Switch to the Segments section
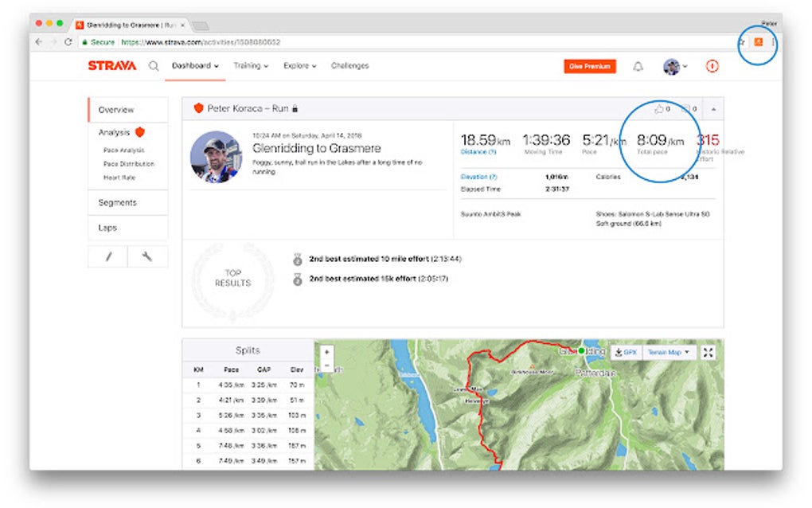 [x=117, y=202]
